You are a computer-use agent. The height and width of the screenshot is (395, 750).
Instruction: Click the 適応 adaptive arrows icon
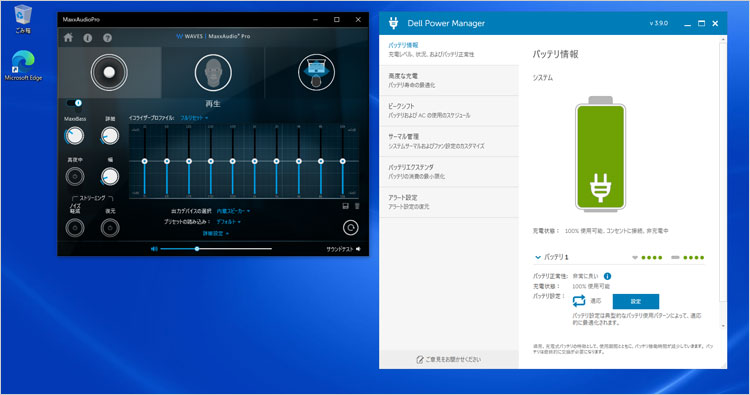(579, 301)
